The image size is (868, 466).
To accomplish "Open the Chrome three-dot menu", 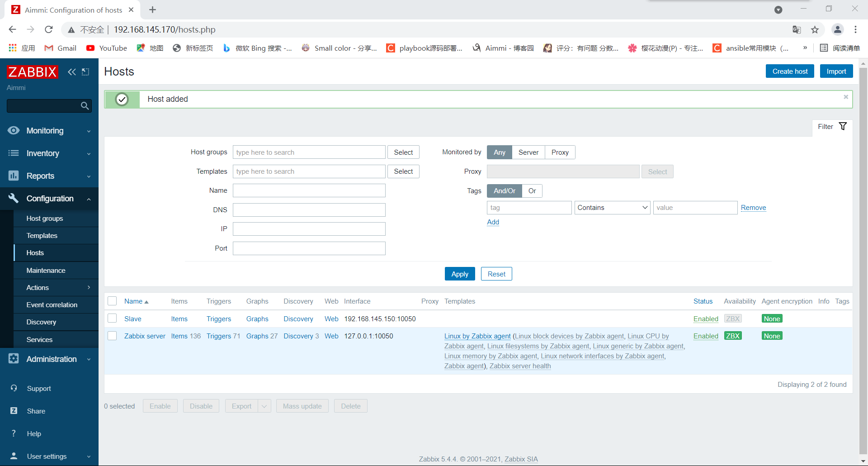I will 856,30.
